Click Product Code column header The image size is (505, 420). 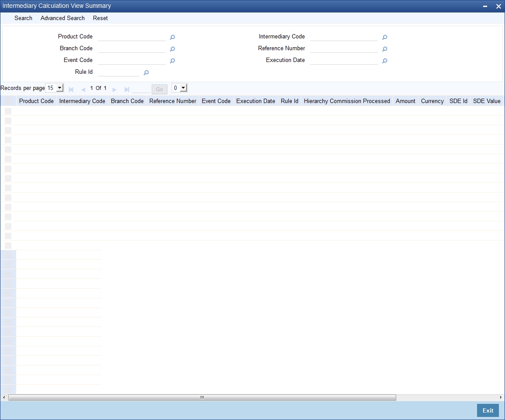(x=36, y=101)
